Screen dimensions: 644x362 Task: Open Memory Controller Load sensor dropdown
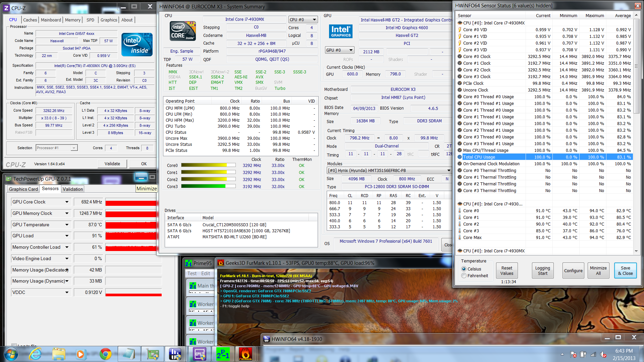[67, 247]
